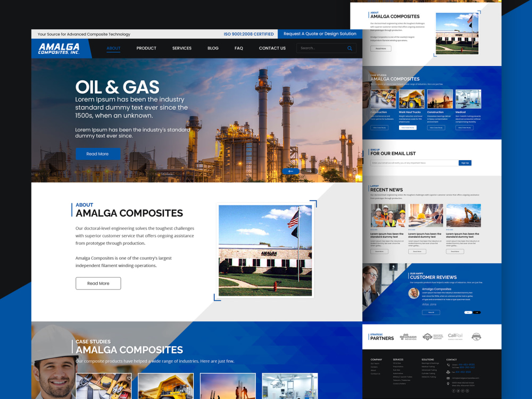The image size is (532, 399).
Task: Click the OIL & GAS hero heading
Action: [x=118, y=87]
